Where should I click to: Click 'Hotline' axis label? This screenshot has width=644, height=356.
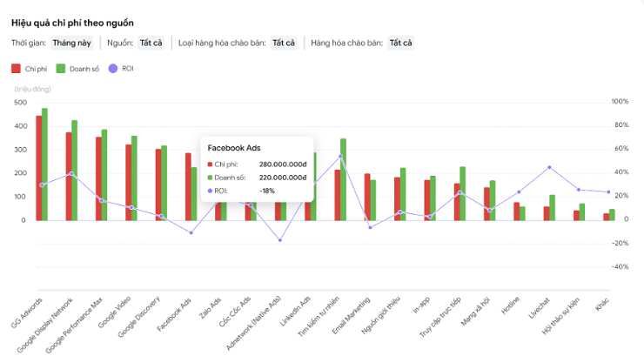511,306
